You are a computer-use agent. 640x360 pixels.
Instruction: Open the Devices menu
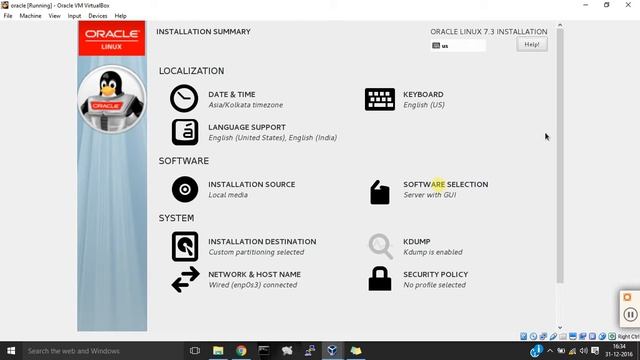98,16
